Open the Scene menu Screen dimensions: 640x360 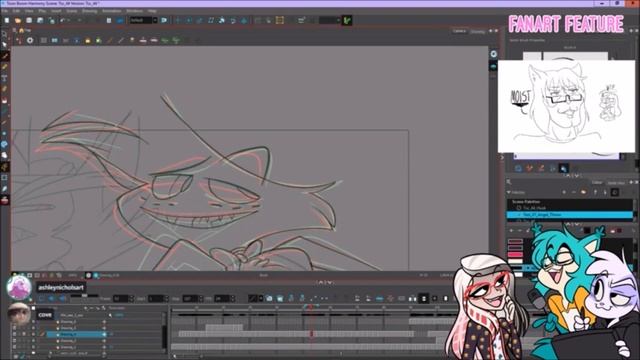(x=72, y=11)
